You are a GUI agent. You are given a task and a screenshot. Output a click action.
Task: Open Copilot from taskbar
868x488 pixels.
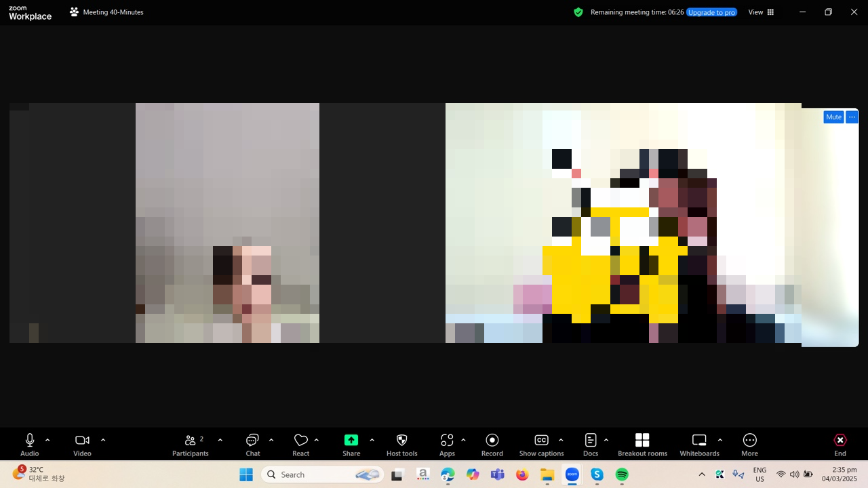click(473, 474)
